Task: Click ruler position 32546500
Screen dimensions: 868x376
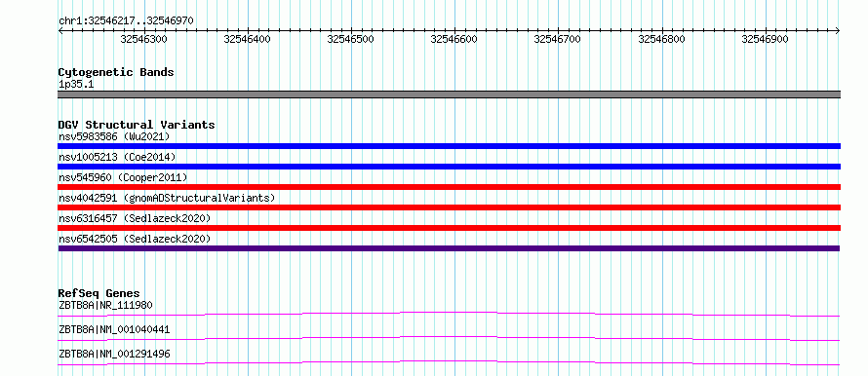Action: (x=351, y=39)
